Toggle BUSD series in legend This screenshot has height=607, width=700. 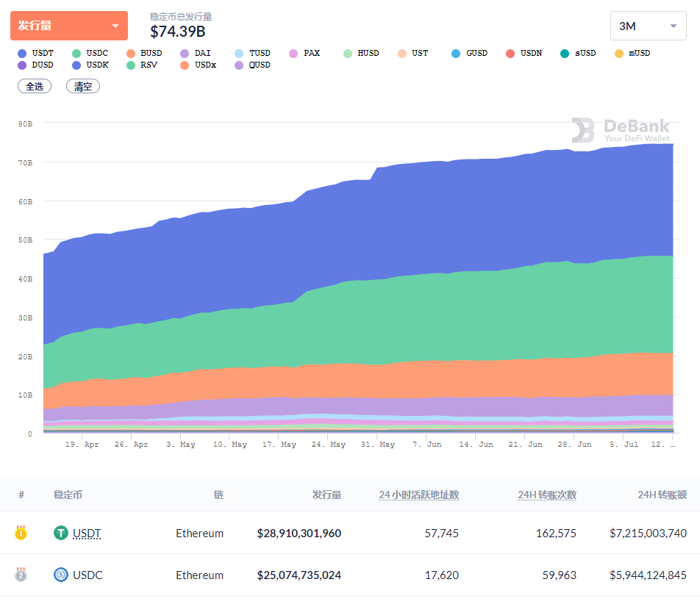click(x=144, y=53)
